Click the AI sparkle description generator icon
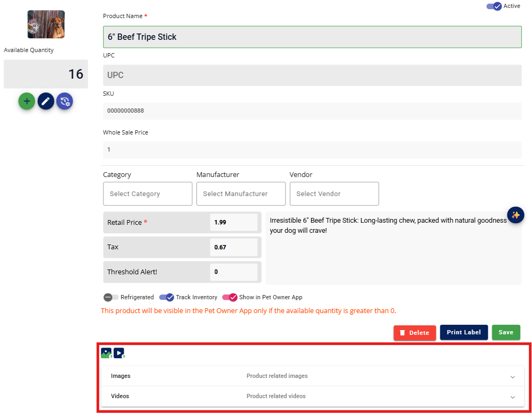The height and width of the screenshot is (413, 532). [516, 215]
